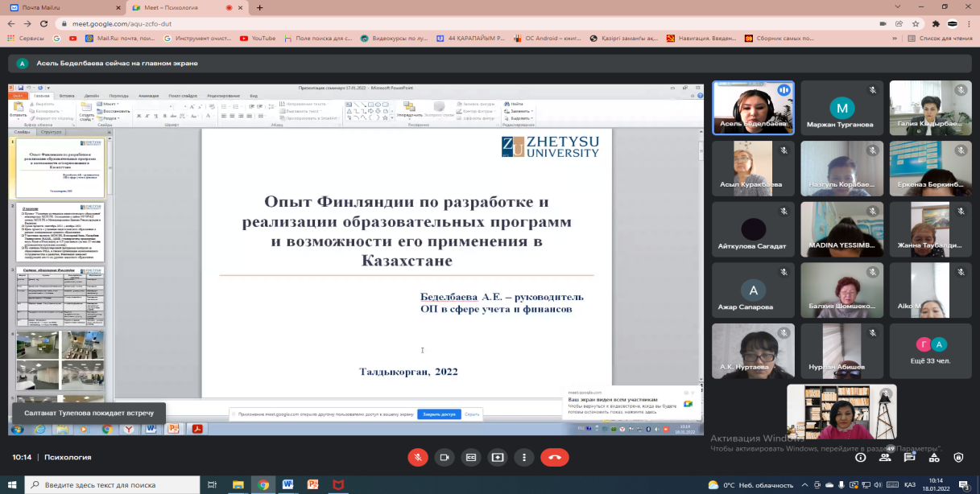Click the YouTube bookmark
The height and width of the screenshot is (494, 980).
[258, 38]
